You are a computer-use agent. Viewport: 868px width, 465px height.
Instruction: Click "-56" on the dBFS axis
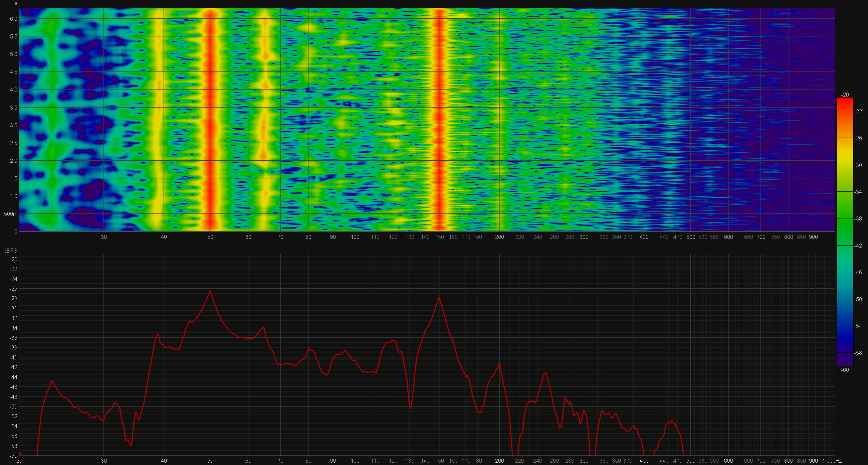13,436
